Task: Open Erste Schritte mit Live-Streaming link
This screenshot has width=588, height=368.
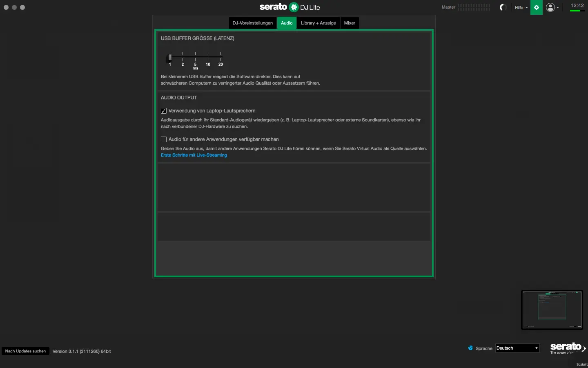Action: [x=194, y=155]
